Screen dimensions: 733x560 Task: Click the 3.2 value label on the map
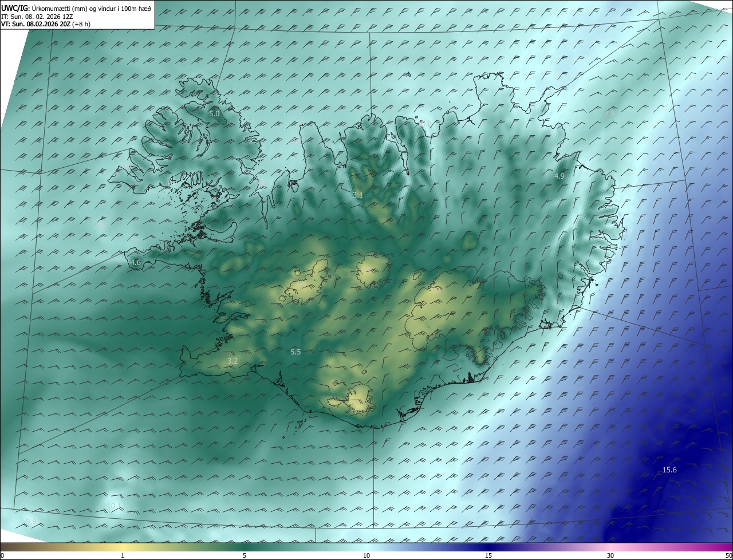(x=232, y=361)
